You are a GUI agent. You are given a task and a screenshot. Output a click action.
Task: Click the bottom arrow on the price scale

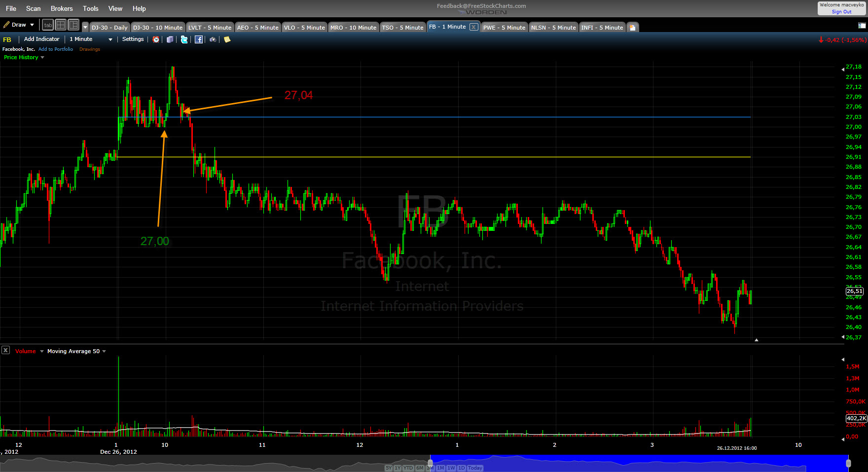tap(842, 337)
